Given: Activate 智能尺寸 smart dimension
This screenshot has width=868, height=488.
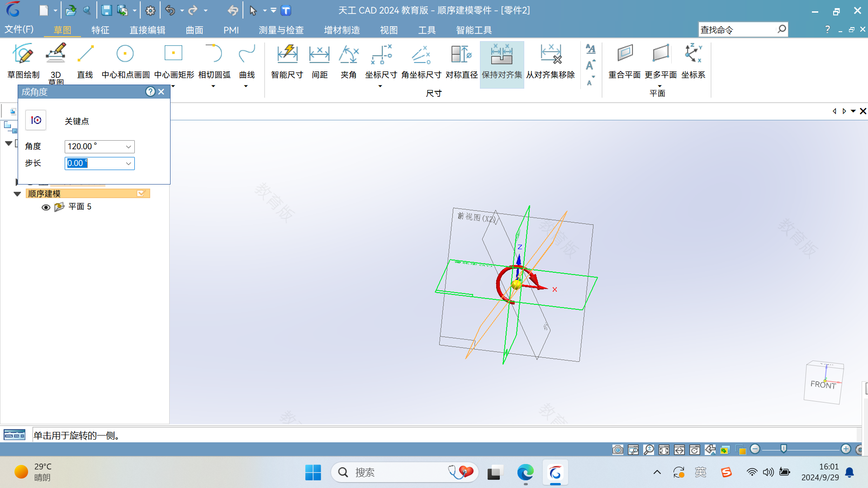Looking at the screenshot, I should point(287,62).
